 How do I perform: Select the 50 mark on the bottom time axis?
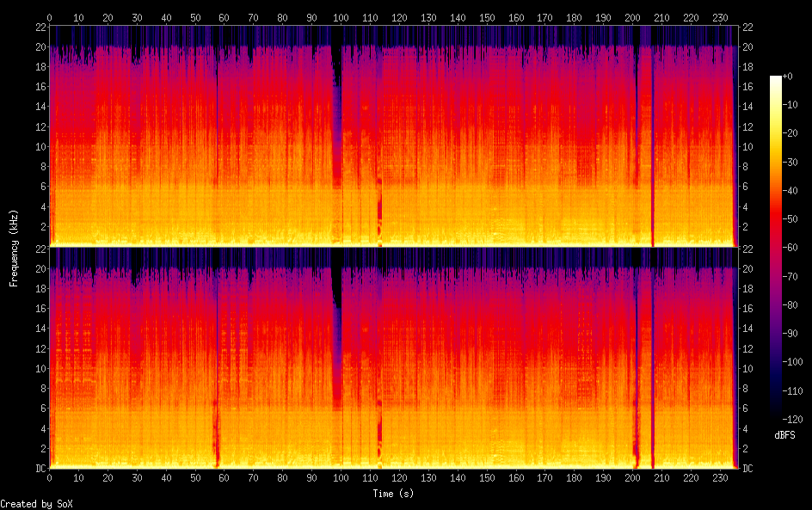pyautogui.click(x=195, y=477)
